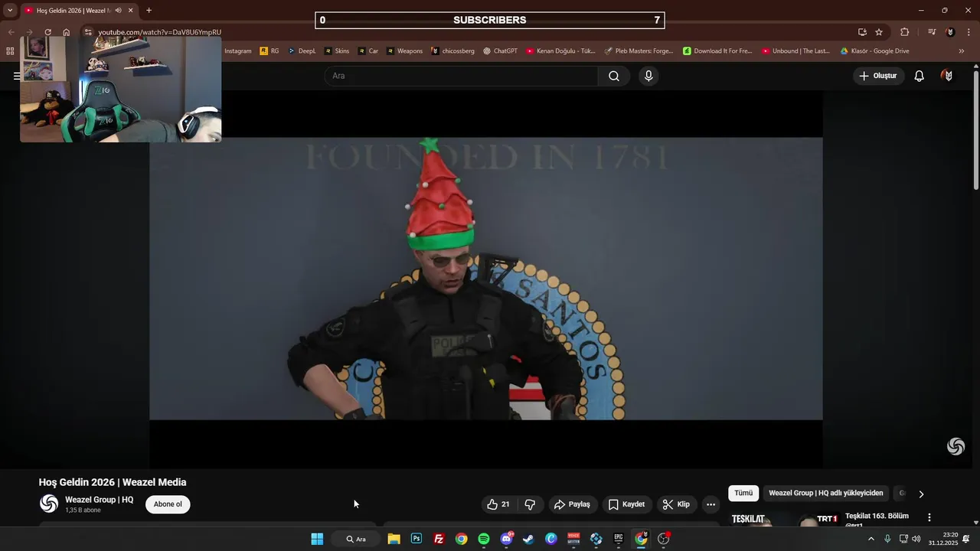Open the Klasör - Google Drive bookmark
Viewport: 980px width, 551px height.
874,51
